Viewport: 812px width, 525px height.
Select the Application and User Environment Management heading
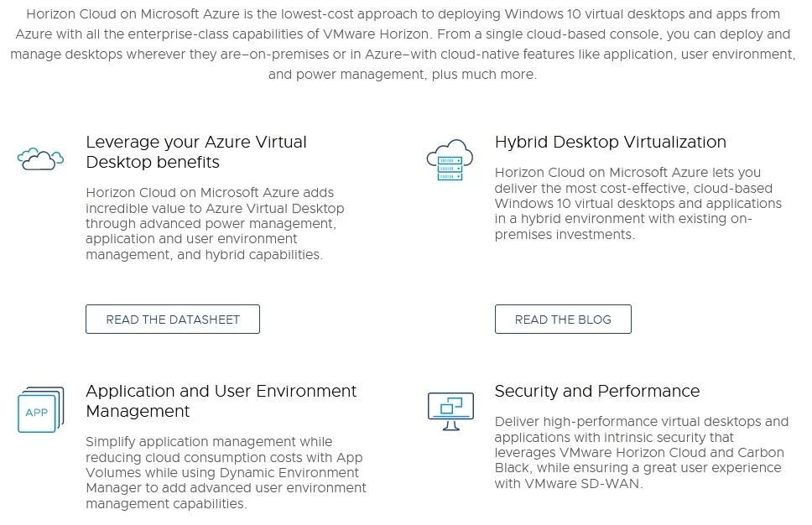(221, 401)
